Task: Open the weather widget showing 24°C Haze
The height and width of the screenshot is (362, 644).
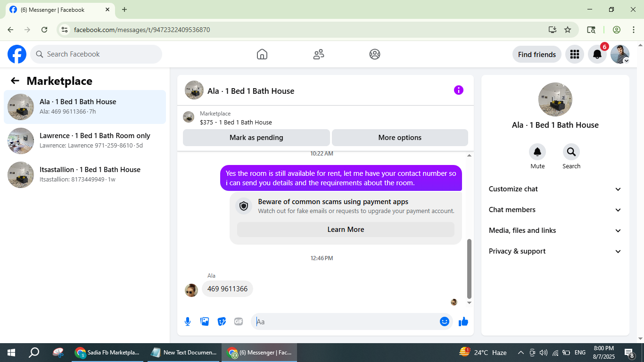Action: point(483,353)
